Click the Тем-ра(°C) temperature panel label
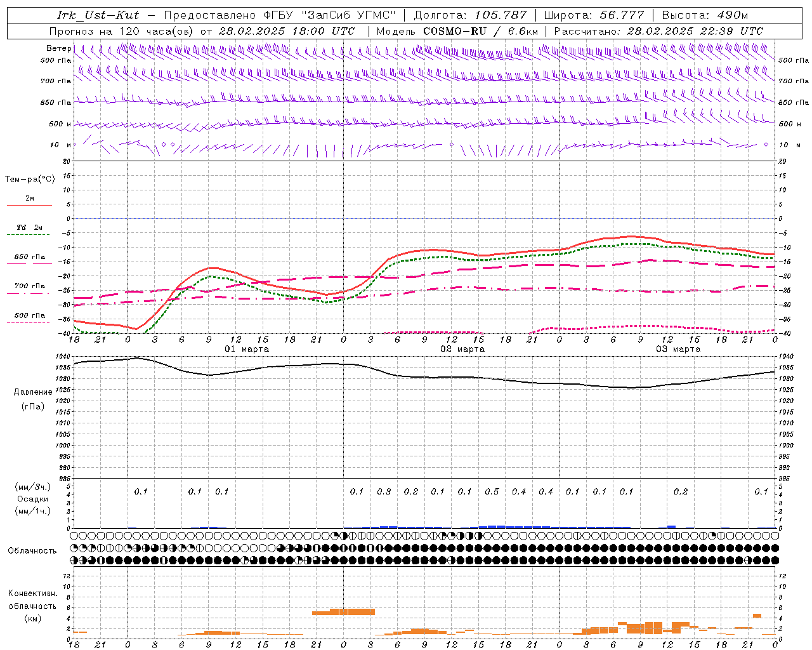 point(30,180)
